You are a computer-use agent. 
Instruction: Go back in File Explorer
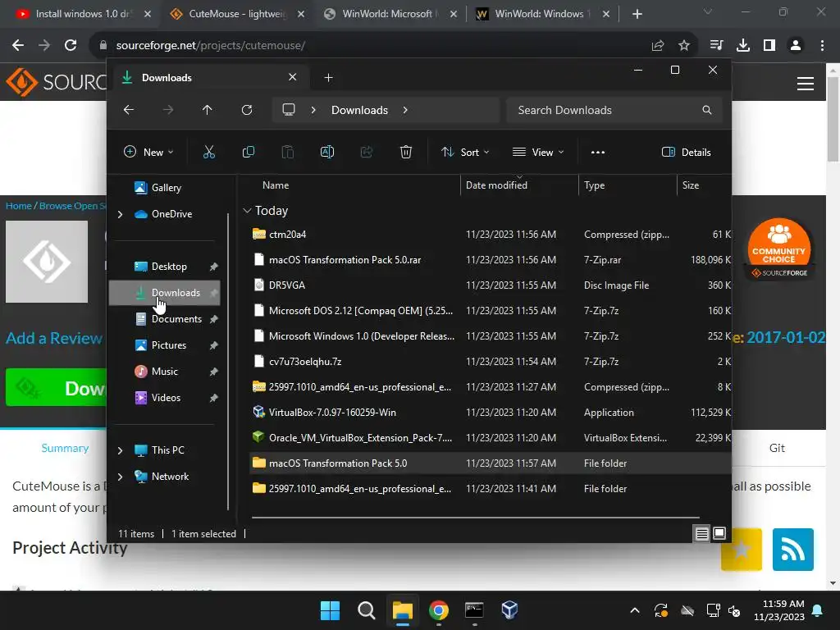pyautogui.click(x=129, y=110)
